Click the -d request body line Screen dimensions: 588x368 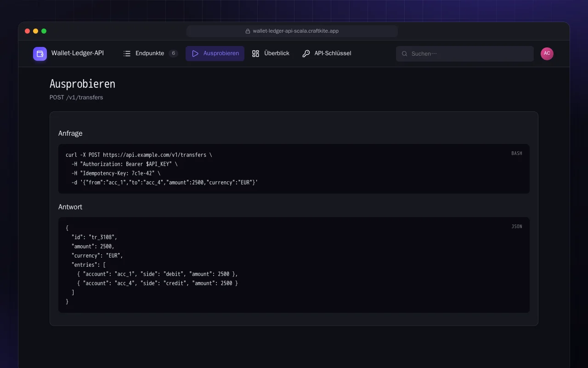point(165,183)
